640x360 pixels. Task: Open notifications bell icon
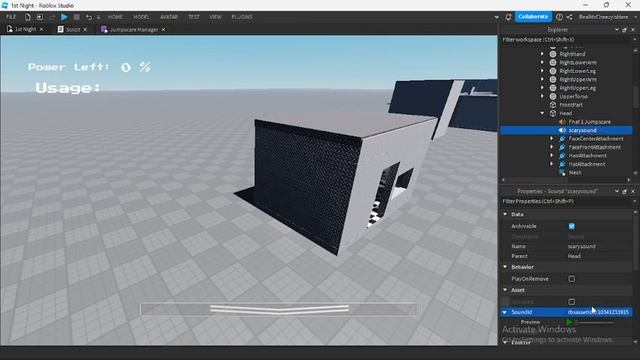[x=508, y=17]
